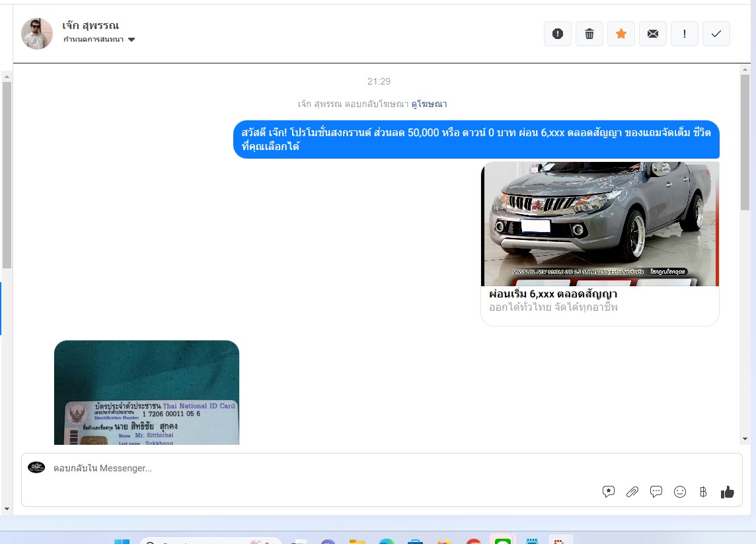Image resolution: width=756 pixels, height=544 pixels.
Task: Open the speech bubble quick replies icon
Action: [x=656, y=492]
